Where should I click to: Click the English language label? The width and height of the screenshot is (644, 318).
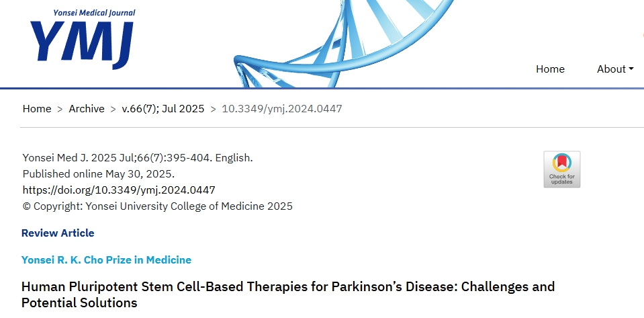[x=234, y=158]
